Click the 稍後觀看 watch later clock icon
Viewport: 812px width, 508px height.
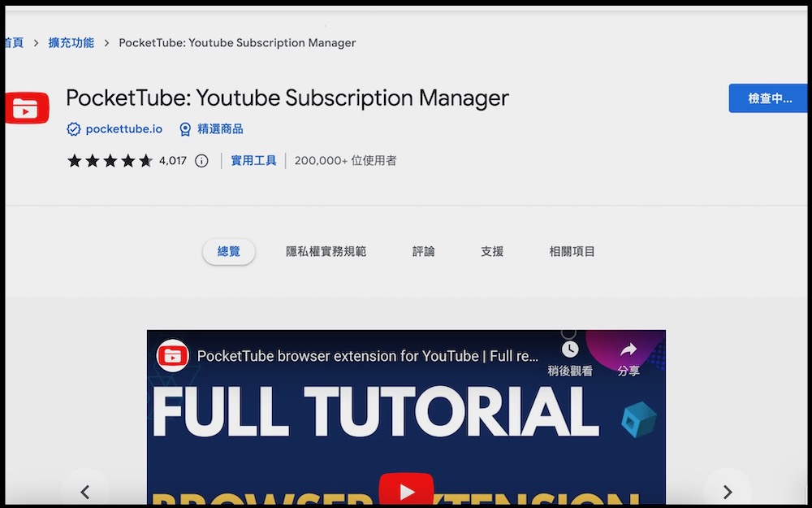click(570, 349)
